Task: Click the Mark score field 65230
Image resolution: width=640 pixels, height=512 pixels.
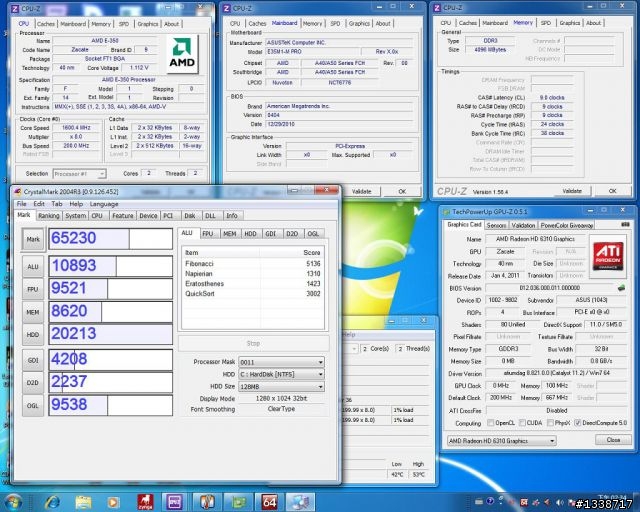Action: [x=111, y=239]
